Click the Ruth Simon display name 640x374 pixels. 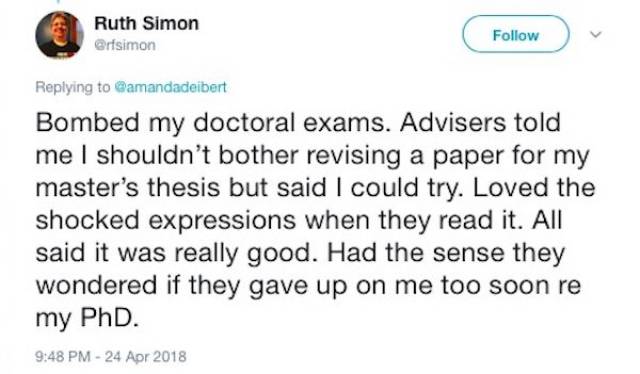pyautogui.click(x=147, y=23)
